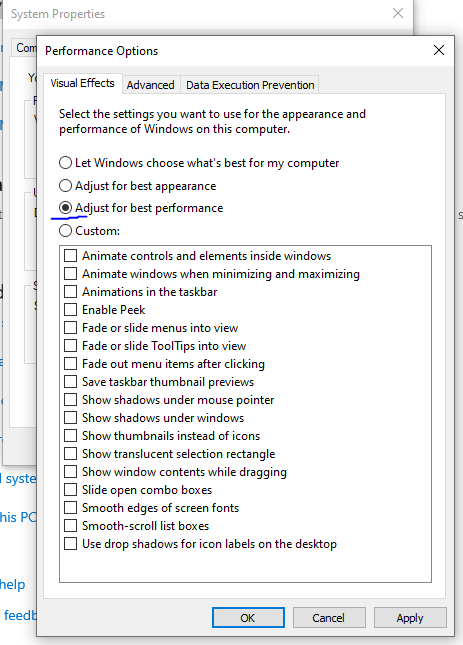Select the Visual Effects tab
463x645 pixels.
tap(83, 84)
